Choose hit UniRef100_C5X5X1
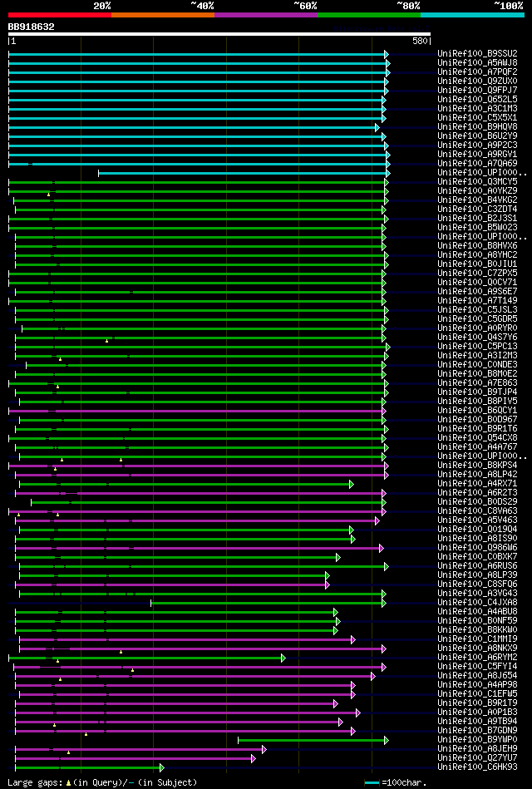Screen dimensions: 532x789 click(x=477, y=118)
